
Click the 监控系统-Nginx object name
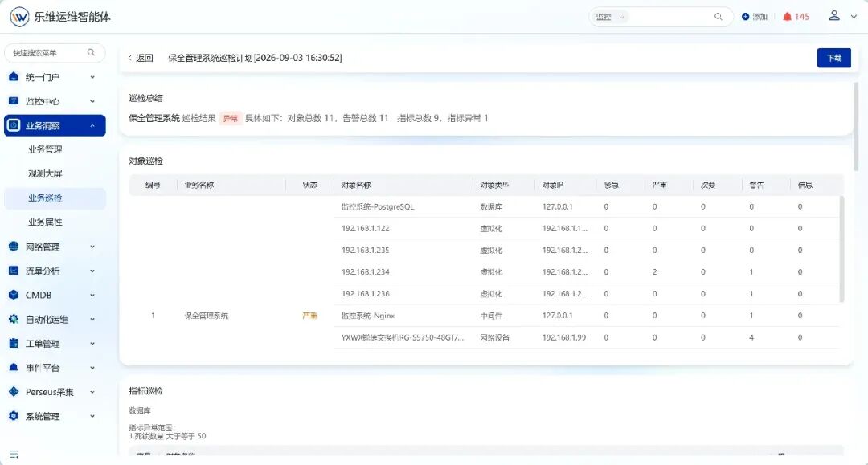click(x=368, y=315)
